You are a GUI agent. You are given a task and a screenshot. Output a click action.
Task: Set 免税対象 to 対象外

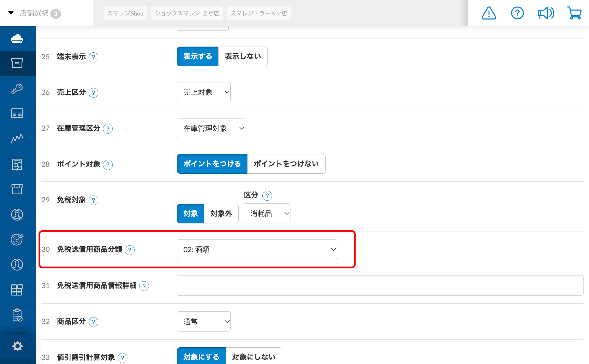(221, 214)
